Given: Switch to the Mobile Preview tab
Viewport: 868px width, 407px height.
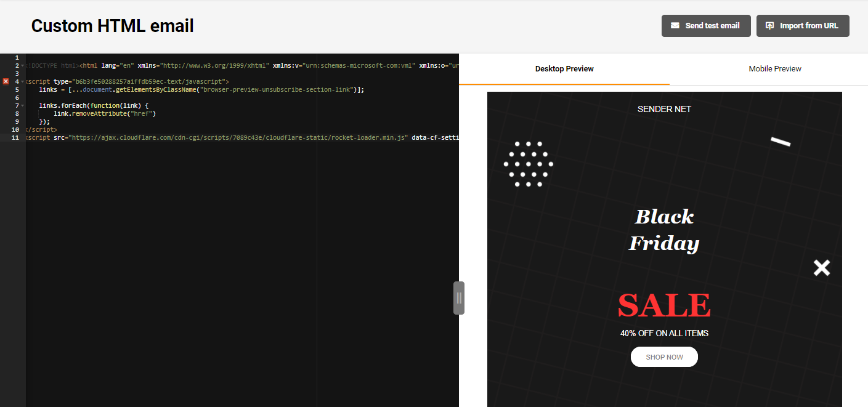Looking at the screenshot, I should pyautogui.click(x=775, y=68).
